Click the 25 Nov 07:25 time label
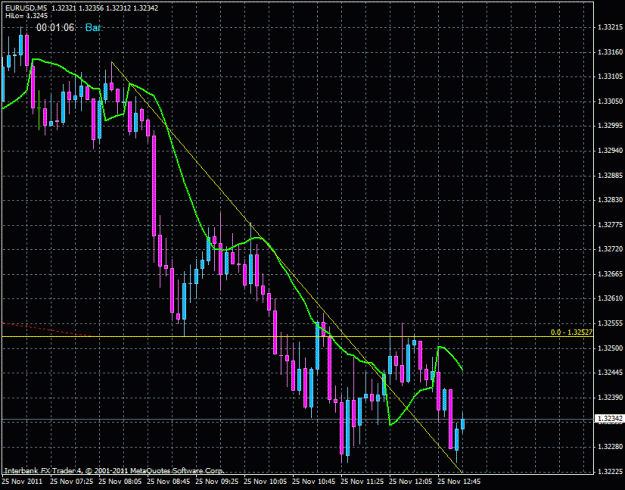Screen dimensions: 625x490 point(71,481)
